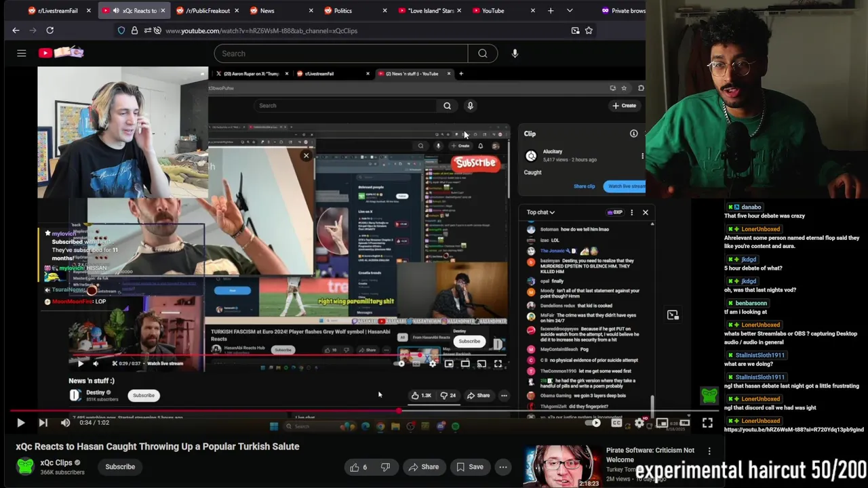Close the xQc Reacts tab
Viewport: 868px width, 488px height.
click(x=162, y=10)
